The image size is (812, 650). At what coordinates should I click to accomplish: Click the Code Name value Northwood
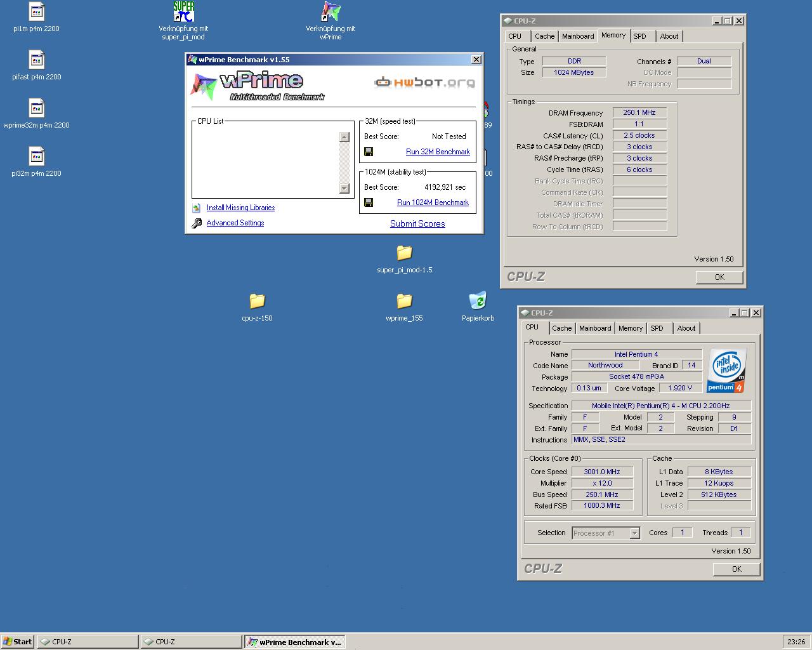click(605, 365)
